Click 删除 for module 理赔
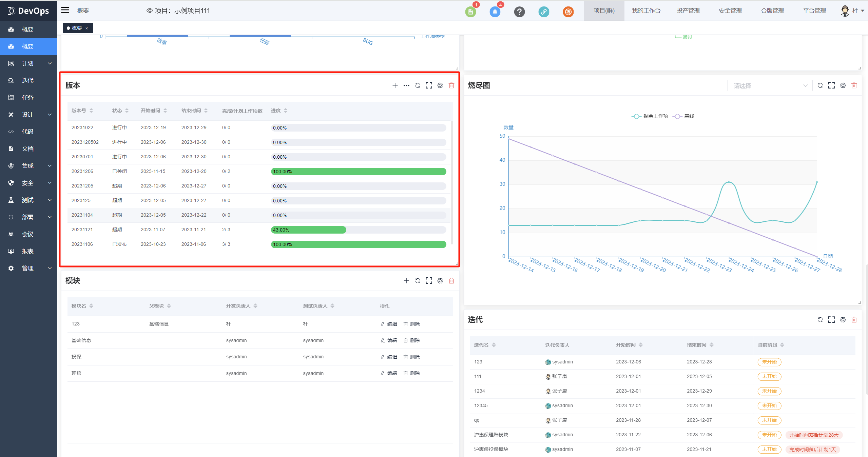This screenshot has height=457, width=868. coord(412,373)
